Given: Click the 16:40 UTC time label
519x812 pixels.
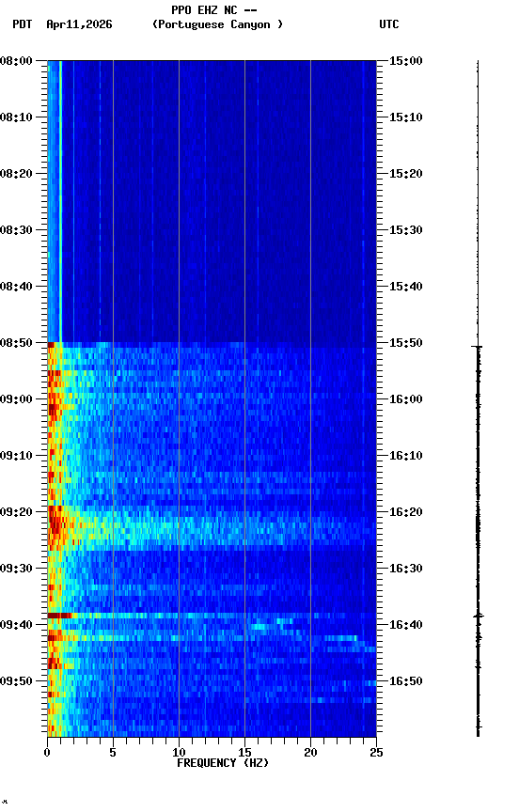Looking at the screenshot, I should tap(406, 625).
